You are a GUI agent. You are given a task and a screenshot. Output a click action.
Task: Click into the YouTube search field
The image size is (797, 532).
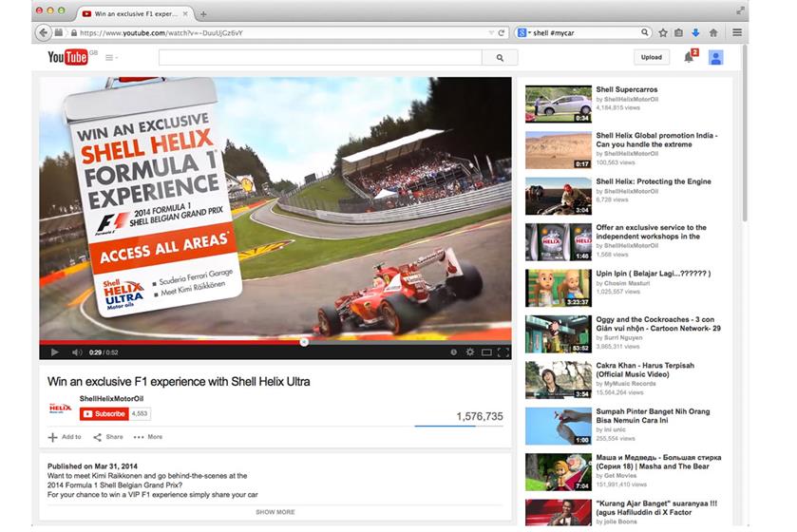coord(320,57)
